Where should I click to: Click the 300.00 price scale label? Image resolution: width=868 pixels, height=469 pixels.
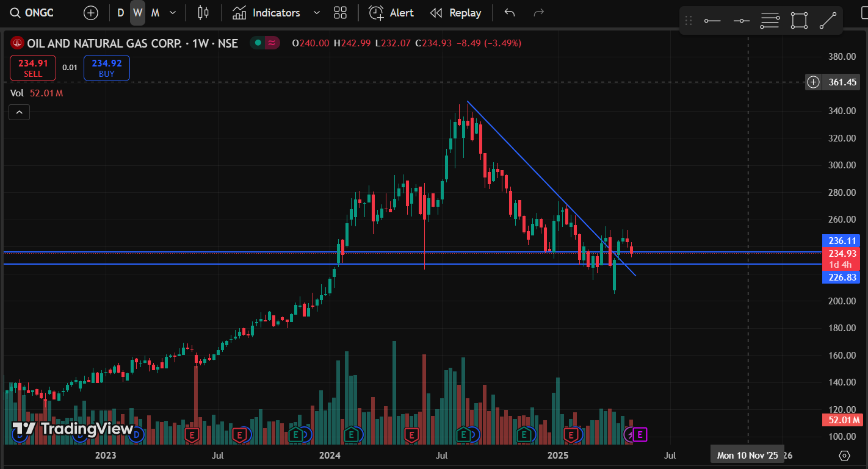pos(842,165)
